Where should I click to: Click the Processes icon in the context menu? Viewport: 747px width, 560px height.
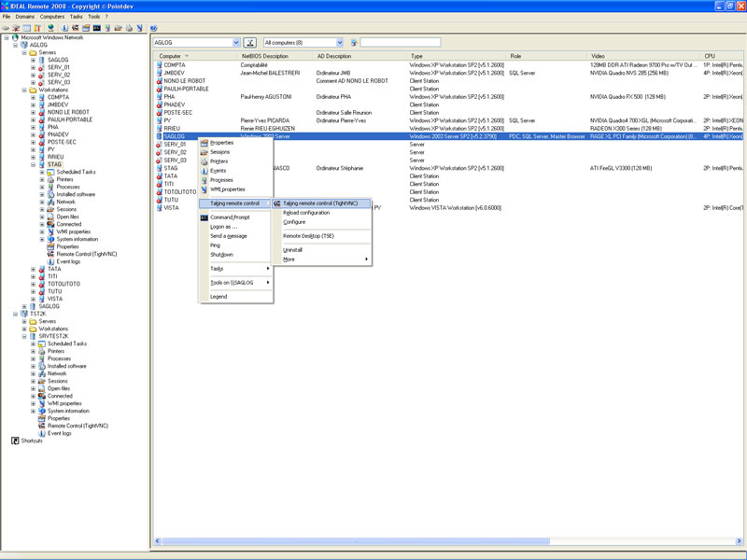tap(204, 180)
